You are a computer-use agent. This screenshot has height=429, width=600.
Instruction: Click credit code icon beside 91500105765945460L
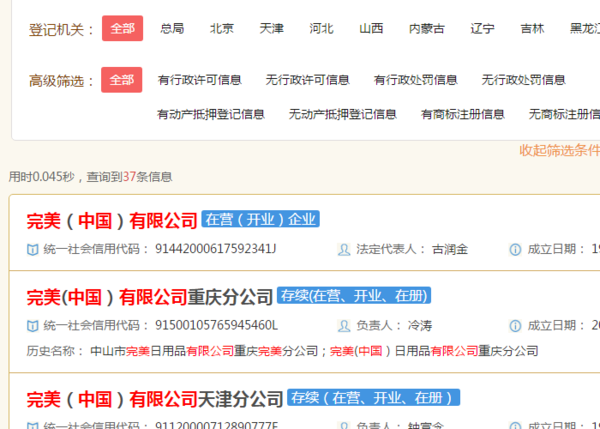pos(33,326)
